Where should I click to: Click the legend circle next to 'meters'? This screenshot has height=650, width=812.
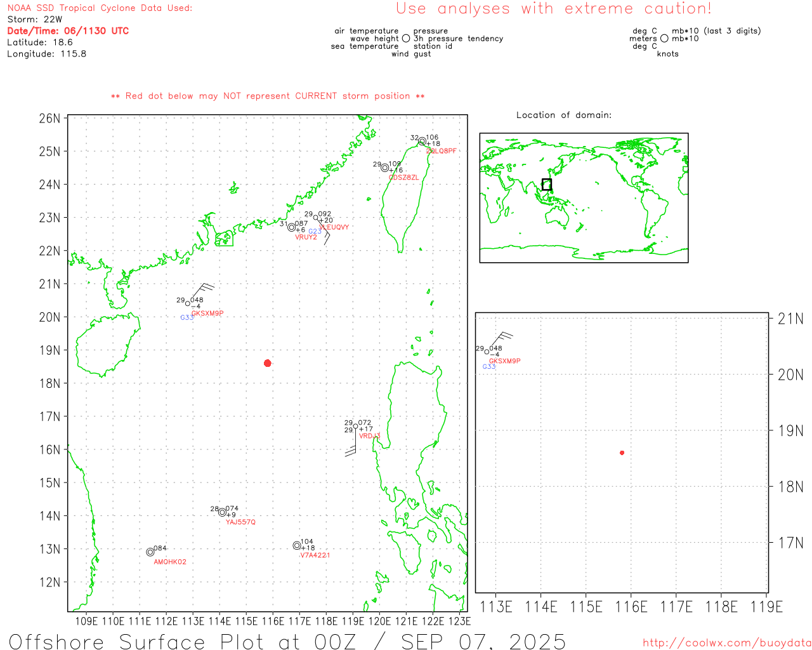pos(664,38)
